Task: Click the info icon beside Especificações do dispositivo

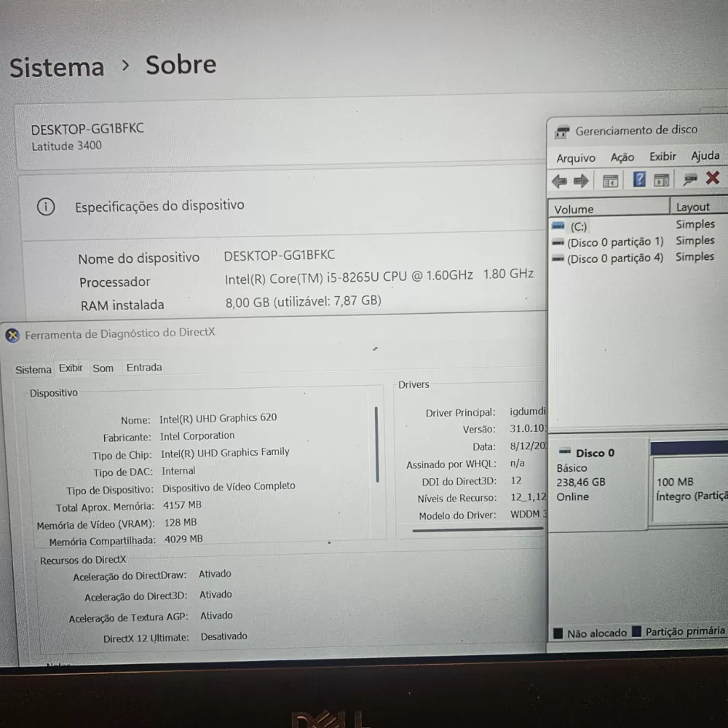Action: click(x=46, y=207)
